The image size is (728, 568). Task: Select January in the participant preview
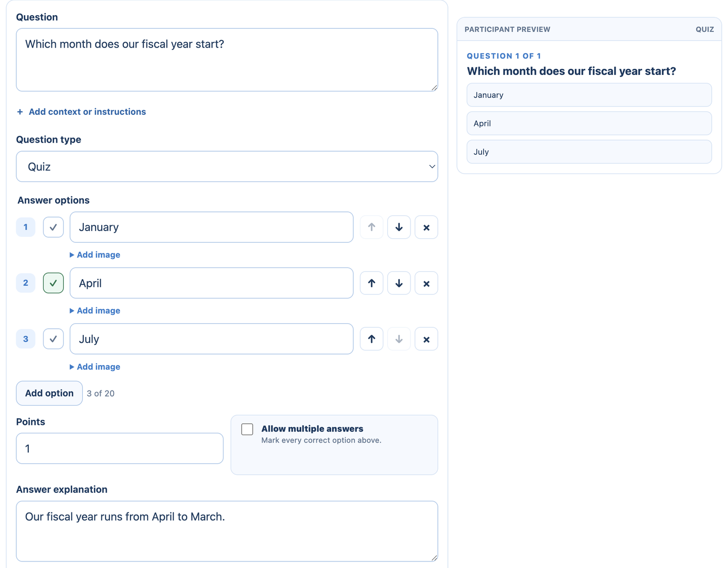pos(589,95)
